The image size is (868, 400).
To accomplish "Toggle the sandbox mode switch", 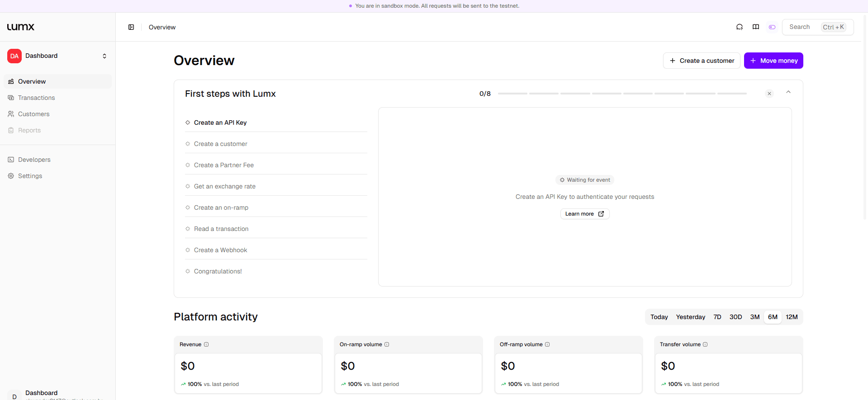I will (772, 27).
